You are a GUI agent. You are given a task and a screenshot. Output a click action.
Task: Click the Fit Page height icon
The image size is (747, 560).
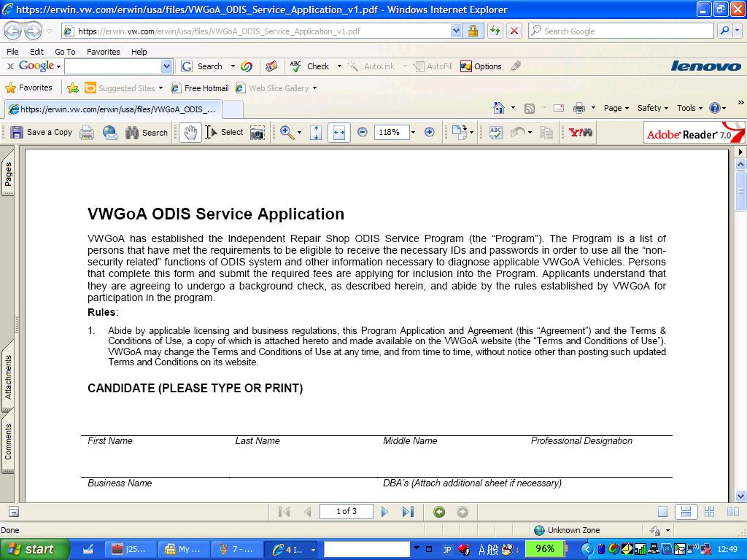click(315, 133)
